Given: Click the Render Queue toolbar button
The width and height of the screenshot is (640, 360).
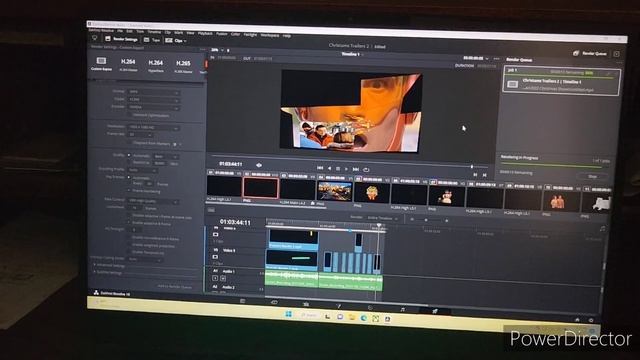Looking at the screenshot, I should point(590,53).
